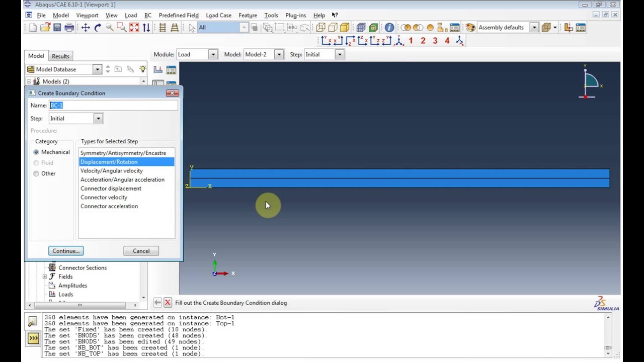The width and height of the screenshot is (644, 362).
Task: Select the Pan View tool
Action: 86,28
